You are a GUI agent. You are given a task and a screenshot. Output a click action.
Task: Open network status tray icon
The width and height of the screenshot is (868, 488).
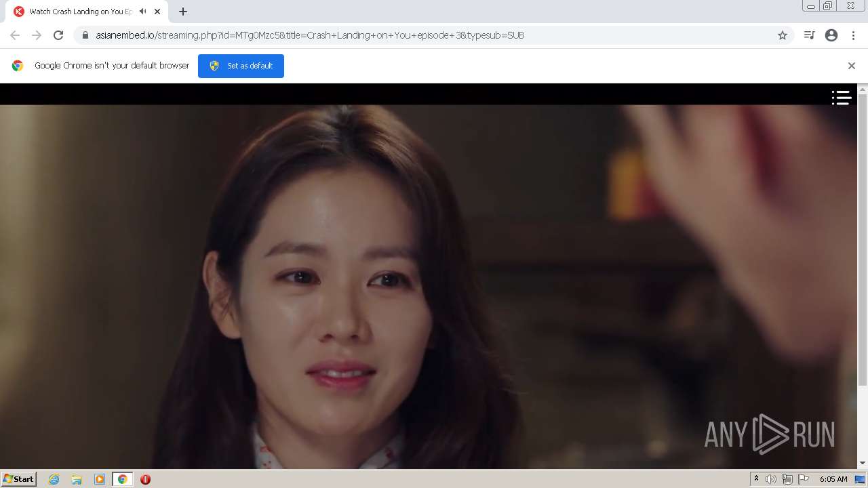pyautogui.click(x=787, y=479)
